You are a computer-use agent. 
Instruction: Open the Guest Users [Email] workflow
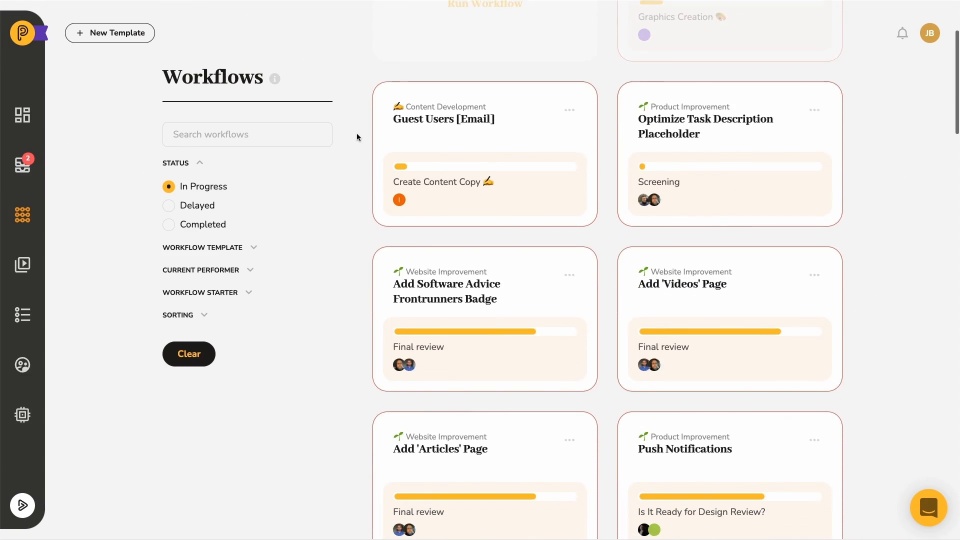(444, 119)
